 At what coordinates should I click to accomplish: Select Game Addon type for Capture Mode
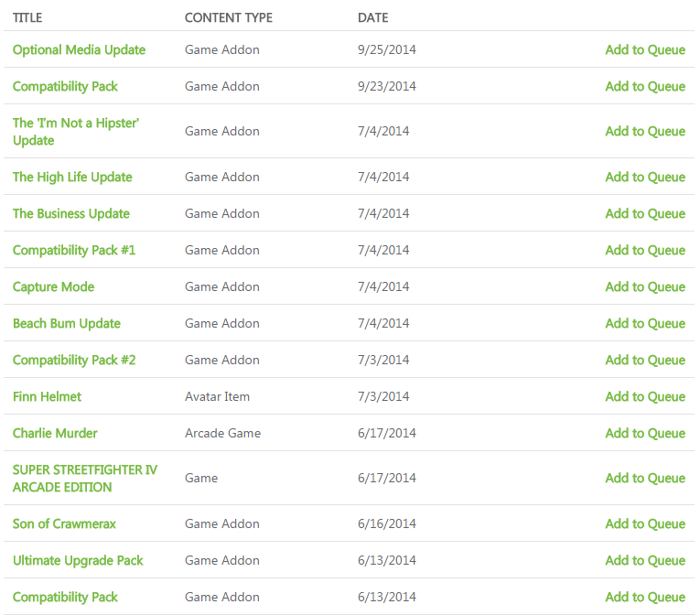tap(221, 286)
